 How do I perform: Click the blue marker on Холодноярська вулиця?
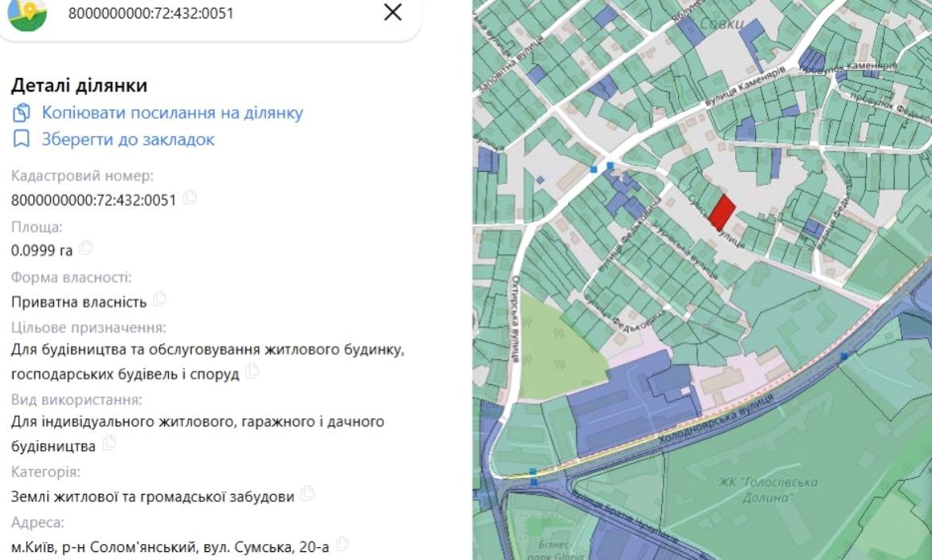click(844, 355)
